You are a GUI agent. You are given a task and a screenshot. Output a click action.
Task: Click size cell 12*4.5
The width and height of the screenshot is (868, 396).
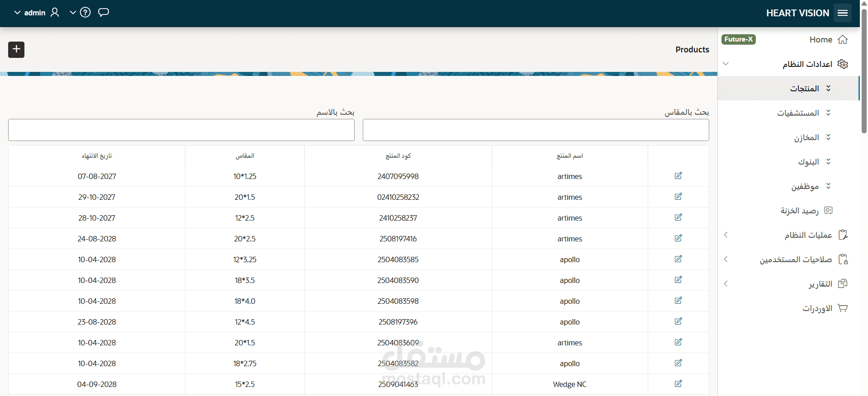[x=245, y=322]
